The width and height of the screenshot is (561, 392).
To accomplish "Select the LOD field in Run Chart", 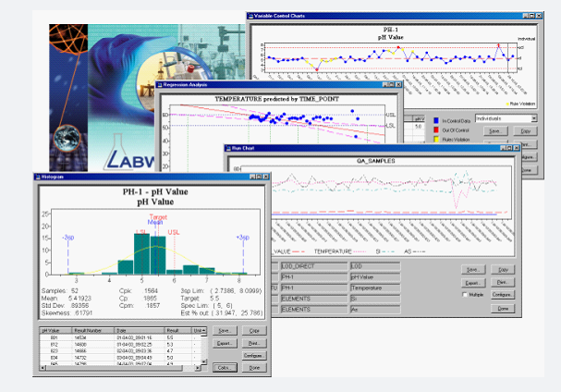I will 374,266.
